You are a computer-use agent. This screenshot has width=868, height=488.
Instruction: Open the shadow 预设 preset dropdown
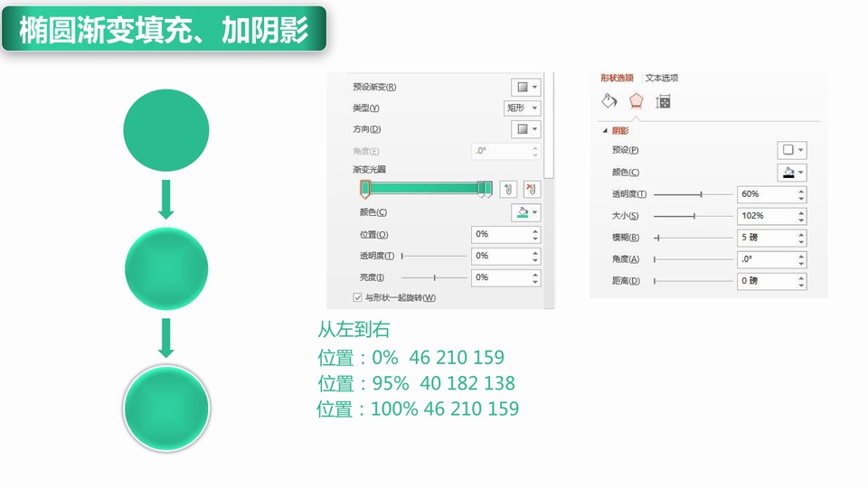pyautogui.click(x=791, y=150)
